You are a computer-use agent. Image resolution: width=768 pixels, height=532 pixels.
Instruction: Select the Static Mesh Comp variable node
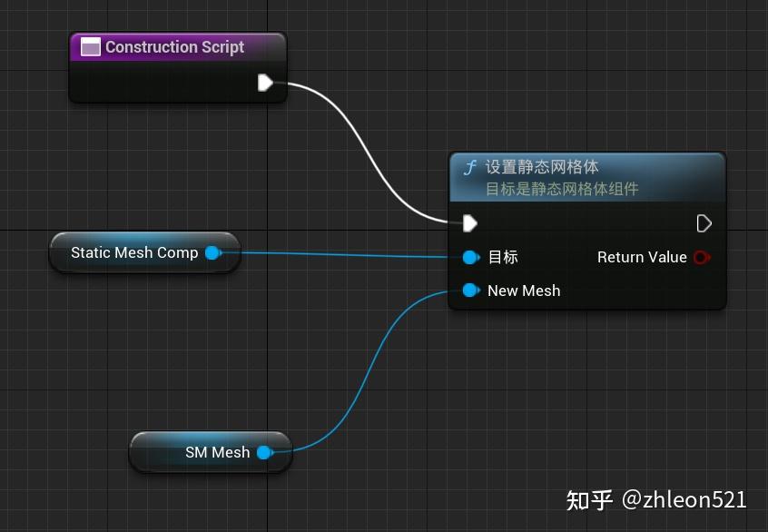click(x=136, y=252)
